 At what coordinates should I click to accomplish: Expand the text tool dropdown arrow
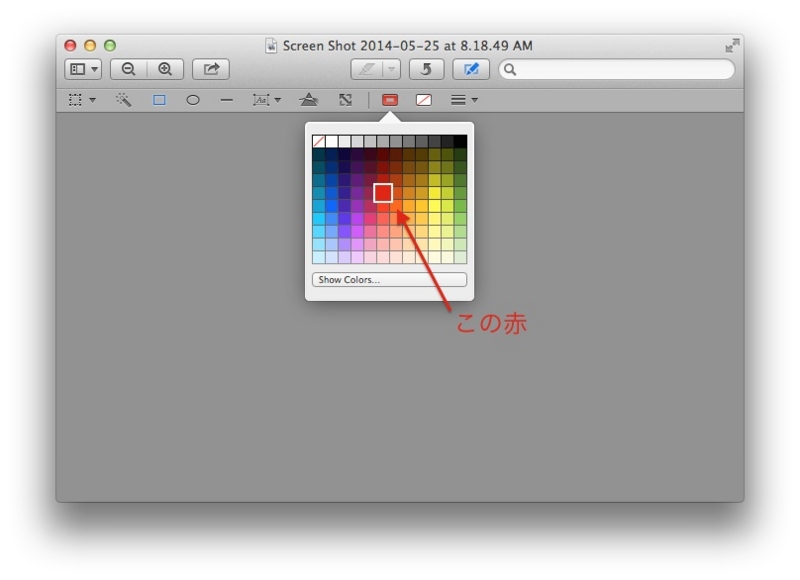[x=278, y=100]
